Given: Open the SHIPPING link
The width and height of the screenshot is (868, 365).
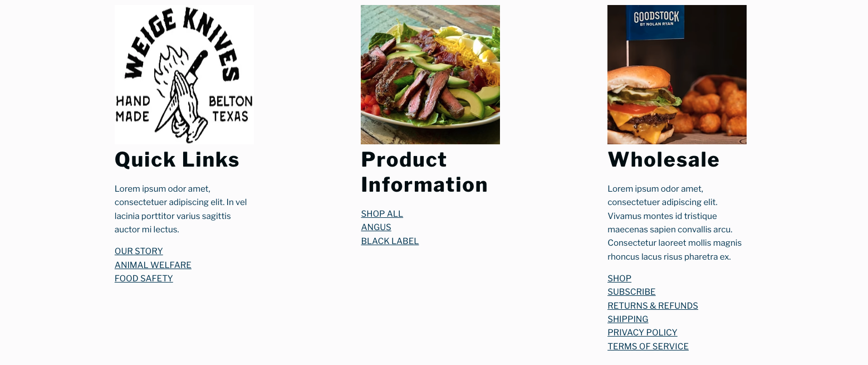Looking at the screenshot, I should 627,319.
